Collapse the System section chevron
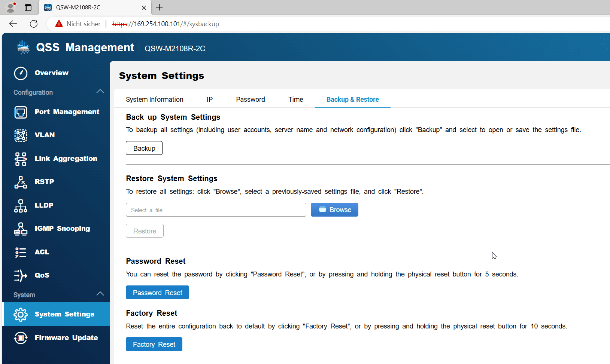Viewport: 610px width, 364px height. (x=100, y=294)
